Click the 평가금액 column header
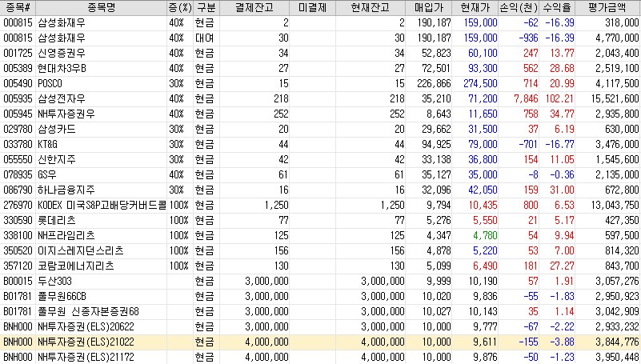Image resolution: width=641 pixels, height=364 pixels. pos(607,8)
